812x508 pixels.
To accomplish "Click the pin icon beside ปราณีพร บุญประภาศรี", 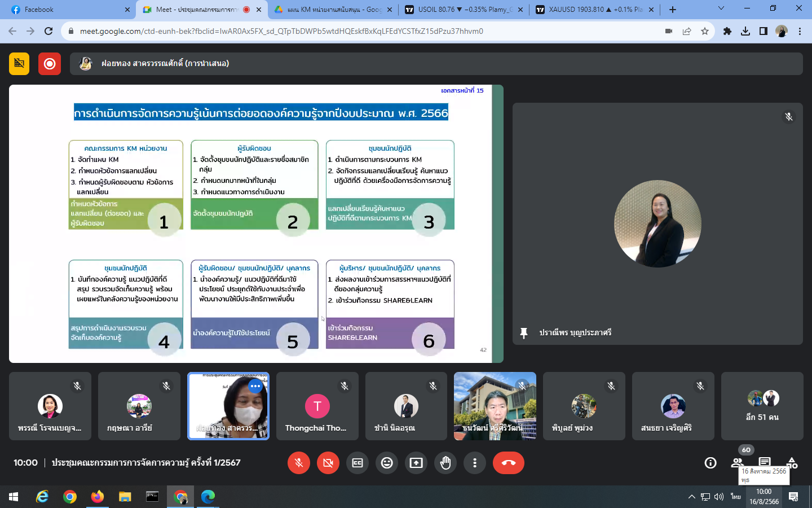I will pyautogui.click(x=524, y=333).
